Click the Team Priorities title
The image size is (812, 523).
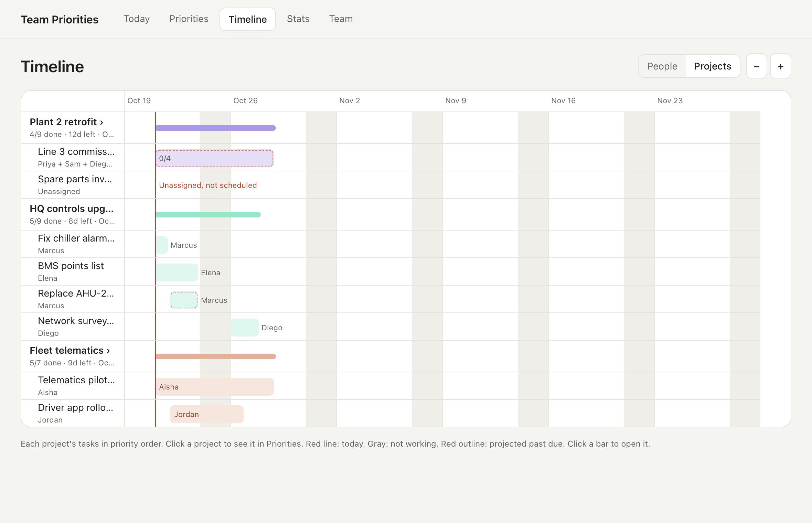coord(60,20)
